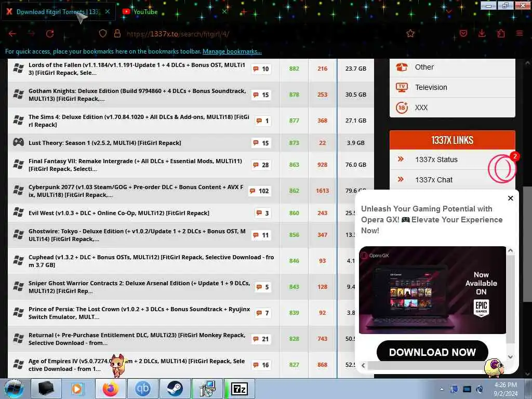The height and width of the screenshot is (399, 532).
Task: Open Final Fantasy VII Remake Intergrade torrent
Action: tap(136, 165)
